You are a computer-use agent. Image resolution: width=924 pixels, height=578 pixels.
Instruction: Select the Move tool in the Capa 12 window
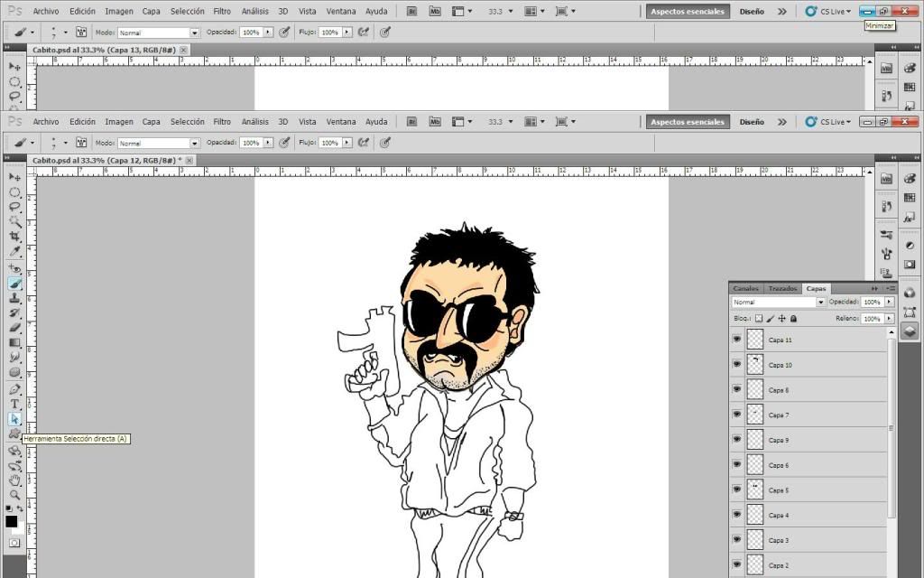[x=14, y=177]
